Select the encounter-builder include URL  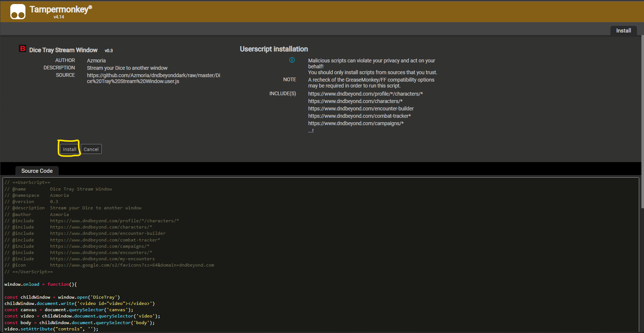(x=361, y=108)
